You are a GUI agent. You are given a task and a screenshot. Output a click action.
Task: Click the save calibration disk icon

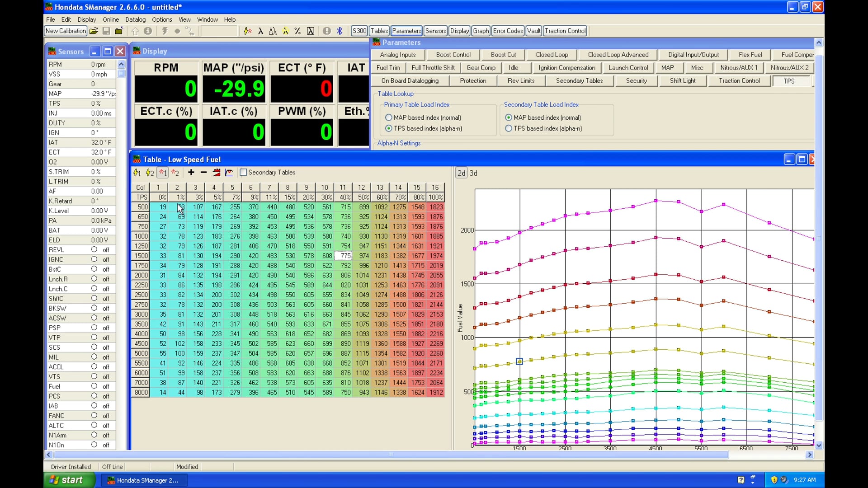tap(106, 31)
